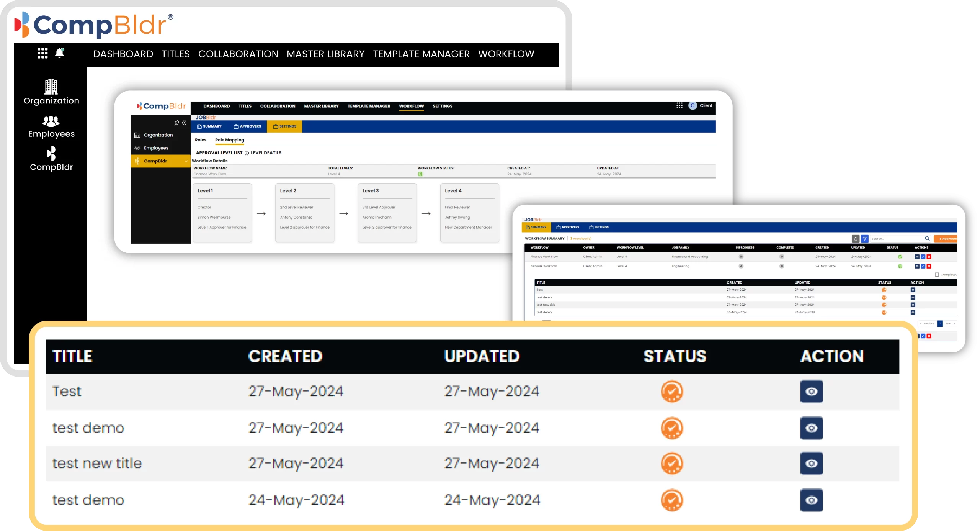Click the orange Add Workflow button

[x=946, y=239]
